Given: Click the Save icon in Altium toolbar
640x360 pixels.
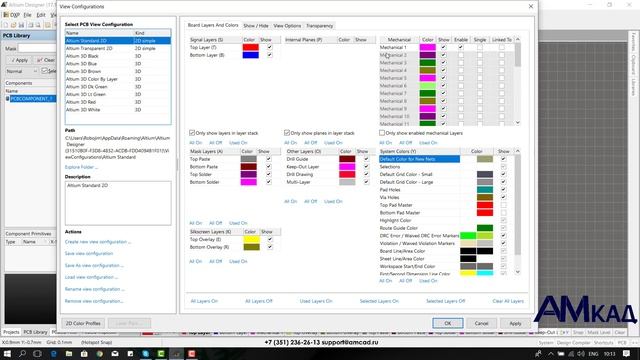Looking at the screenshot, I should click(21, 25).
